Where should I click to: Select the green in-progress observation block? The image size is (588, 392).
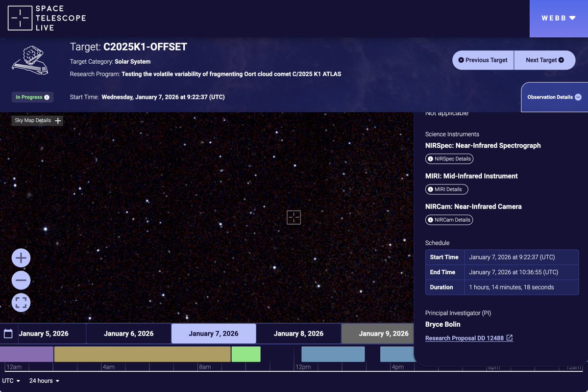246,354
